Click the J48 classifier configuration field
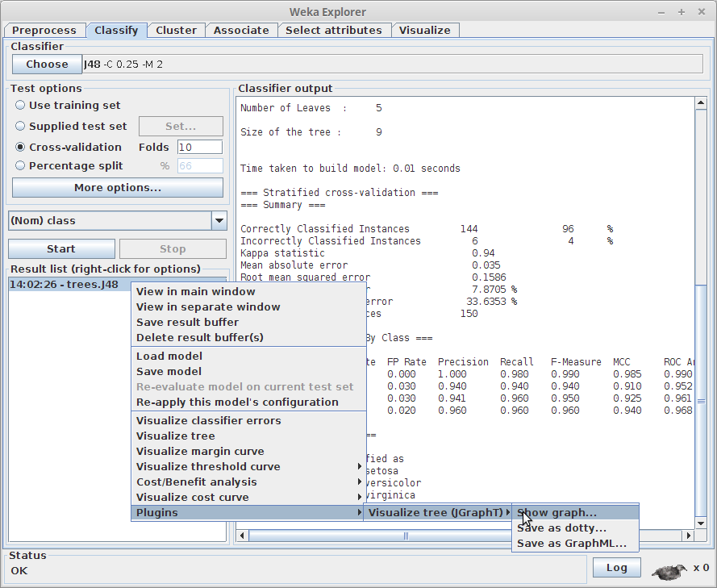Image resolution: width=717 pixels, height=588 pixels. (392, 64)
